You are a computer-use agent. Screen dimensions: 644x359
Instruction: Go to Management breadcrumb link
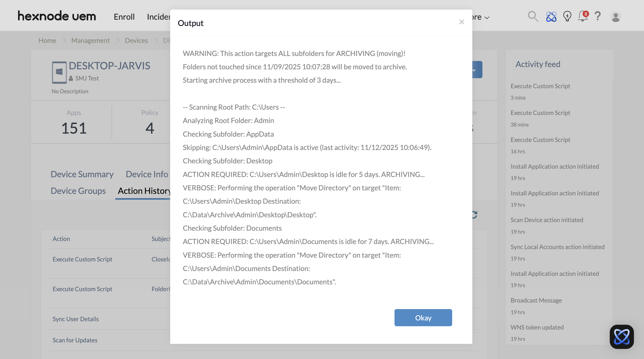(x=90, y=40)
